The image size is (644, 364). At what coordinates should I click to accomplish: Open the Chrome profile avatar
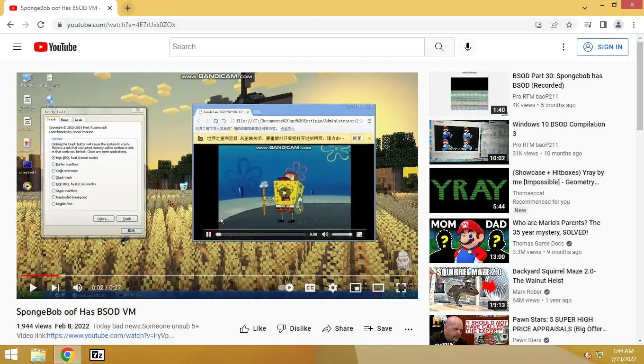[618, 25]
